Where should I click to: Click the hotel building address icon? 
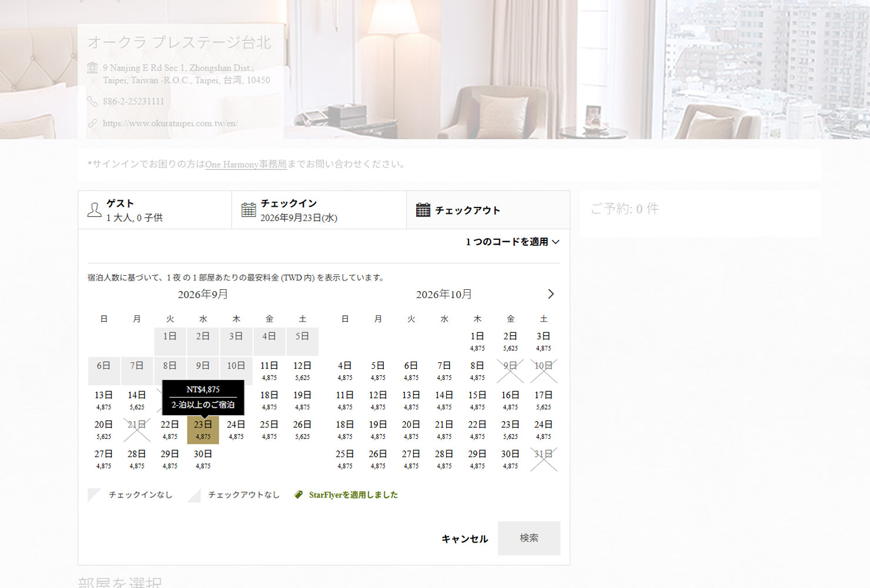coord(92,68)
